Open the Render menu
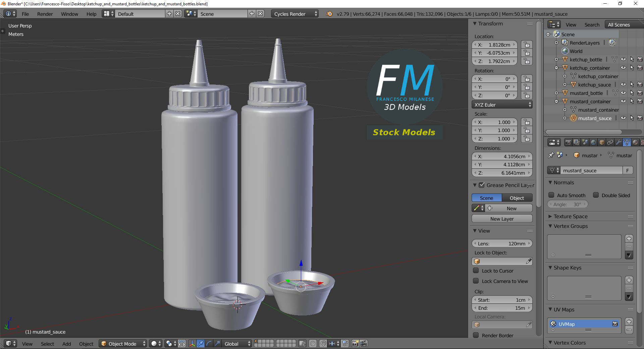Image resolution: width=644 pixels, height=349 pixels. tap(45, 14)
